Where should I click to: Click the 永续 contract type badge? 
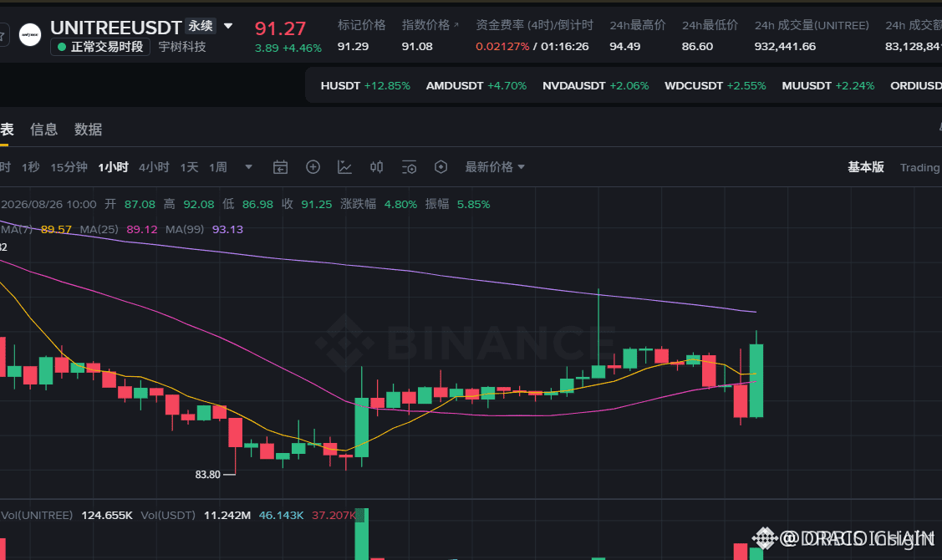pyautogui.click(x=201, y=26)
